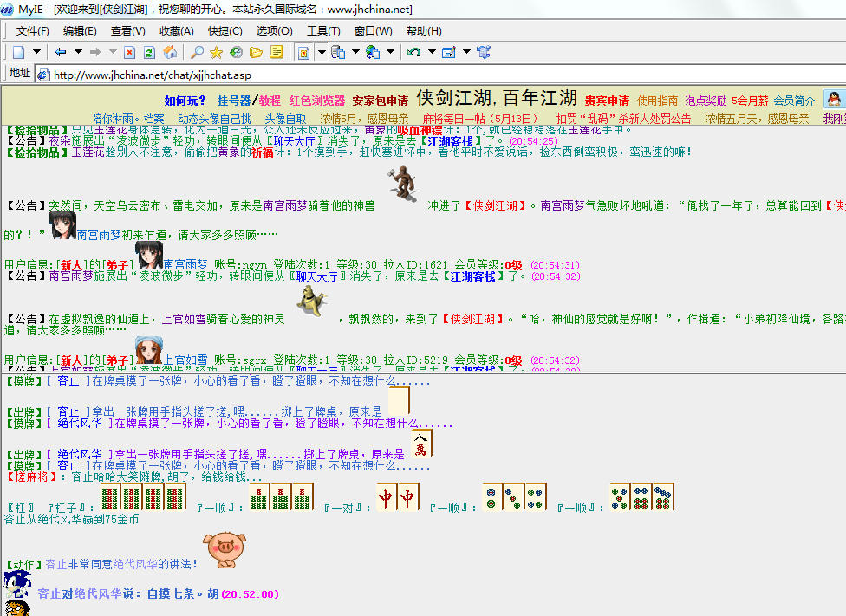Screen dimensions: 846x616
Task: Click the new blank page icon
Action: pos(19,52)
